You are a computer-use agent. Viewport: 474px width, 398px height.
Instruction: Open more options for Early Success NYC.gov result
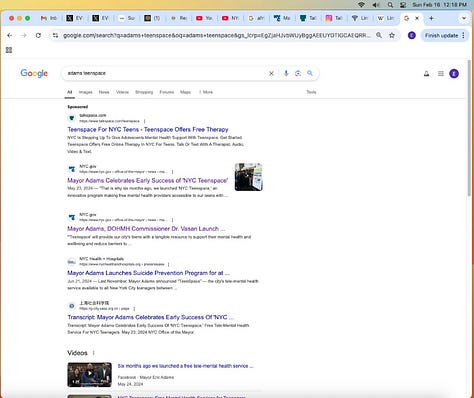tap(172, 172)
